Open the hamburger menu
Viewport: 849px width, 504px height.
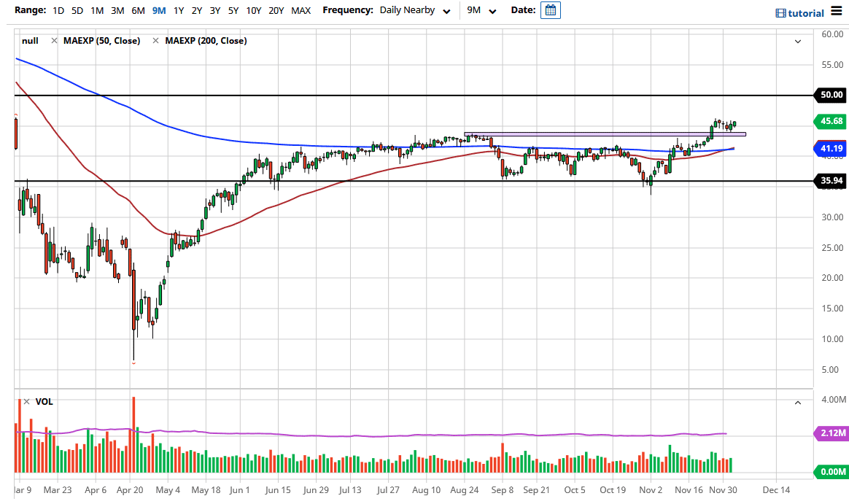click(x=836, y=12)
